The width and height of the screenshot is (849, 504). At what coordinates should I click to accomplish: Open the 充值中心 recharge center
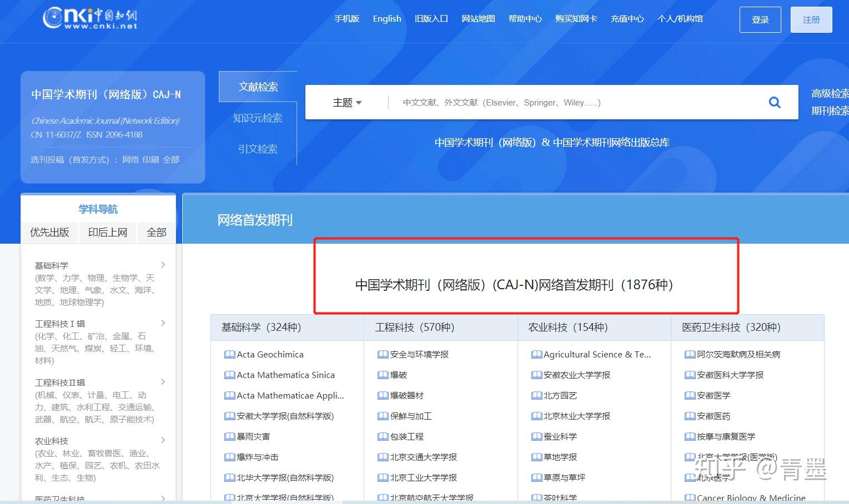pyautogui.click(x=627, y=19)
